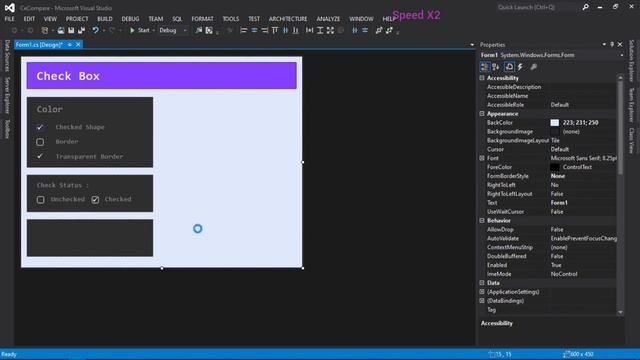640x360 pixels.
Task: Click the Navigate Backward toolbar icon
Action: tap(14, 30)
